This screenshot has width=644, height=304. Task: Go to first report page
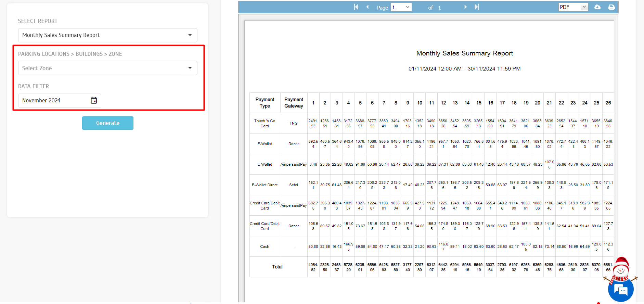(x=356, y=7)
